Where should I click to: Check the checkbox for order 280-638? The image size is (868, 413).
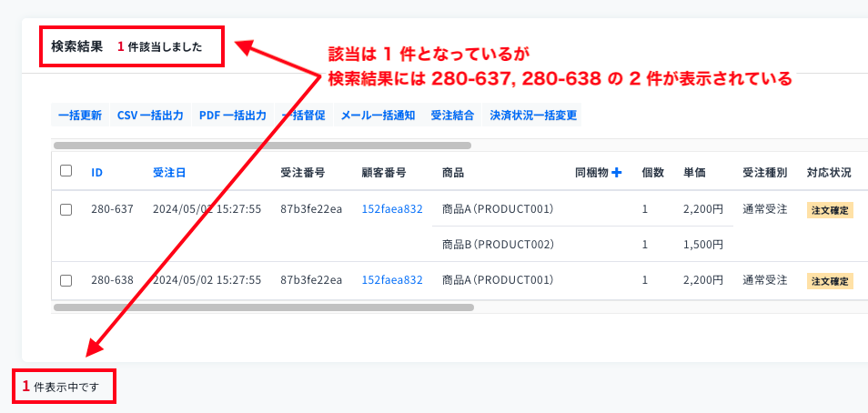click(66, 281)
